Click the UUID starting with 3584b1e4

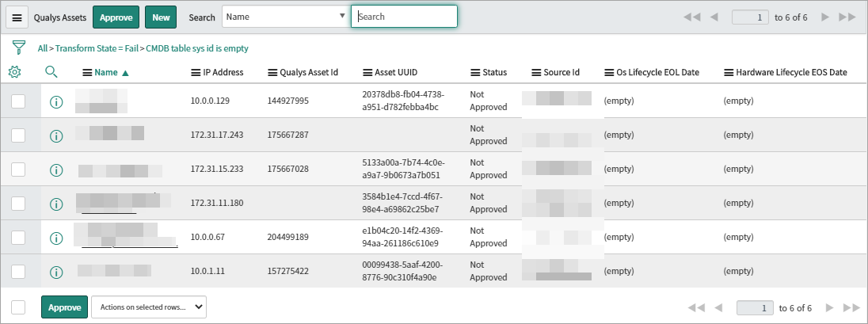(402, 204)
